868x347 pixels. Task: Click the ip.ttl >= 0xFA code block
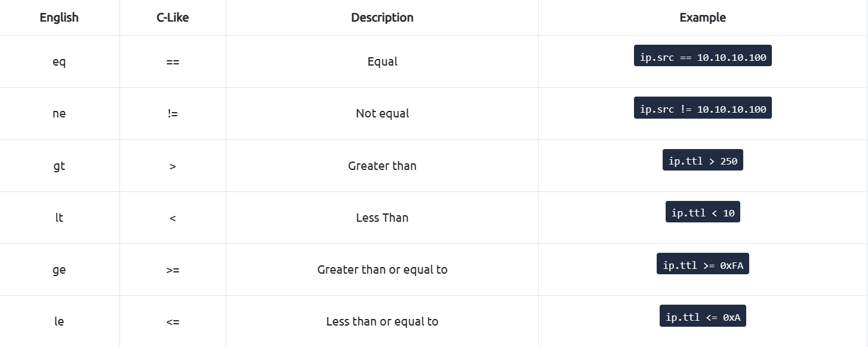click(703, 264)
